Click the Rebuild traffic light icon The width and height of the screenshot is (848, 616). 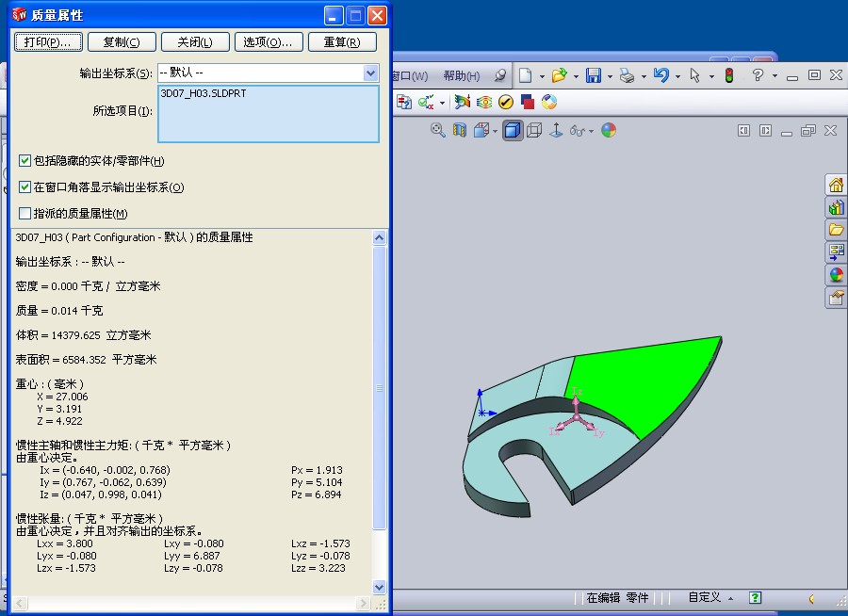click(x=728, y=76)
